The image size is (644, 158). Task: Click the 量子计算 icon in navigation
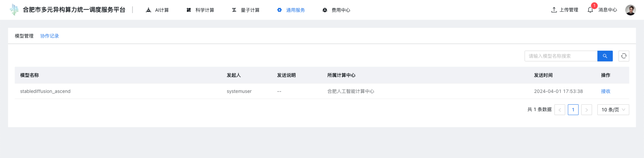point(234,10)
